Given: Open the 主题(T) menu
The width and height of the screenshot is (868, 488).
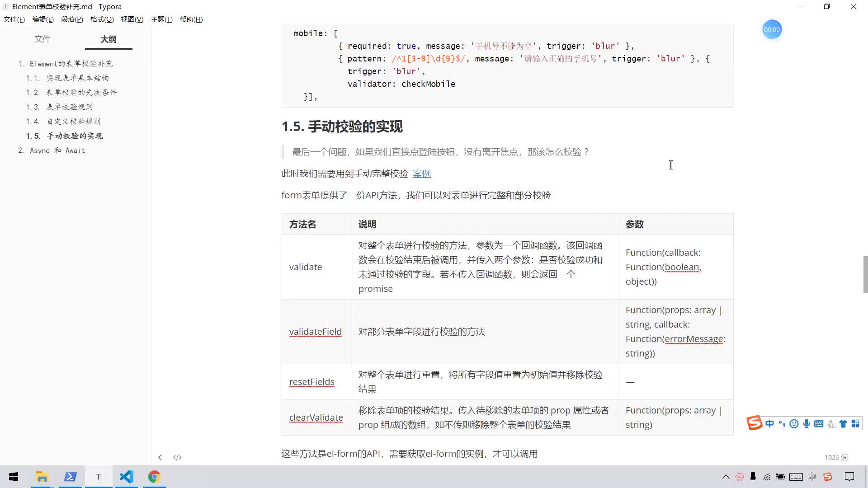Looking at the screenshot, I should (x=161, y=19).
